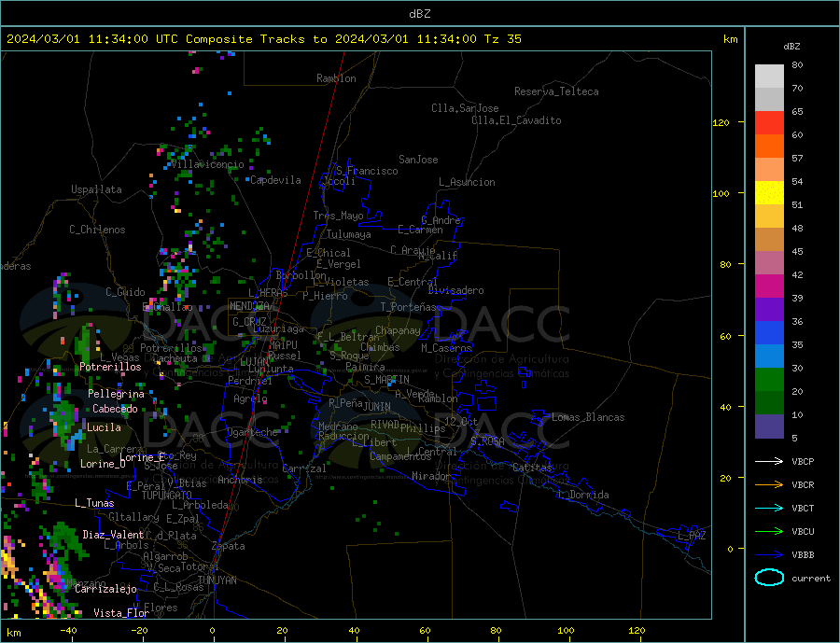This screenshot has height=643, width=840.
Task: Click the S_ROSA label
Action: (x=487, y=441)
